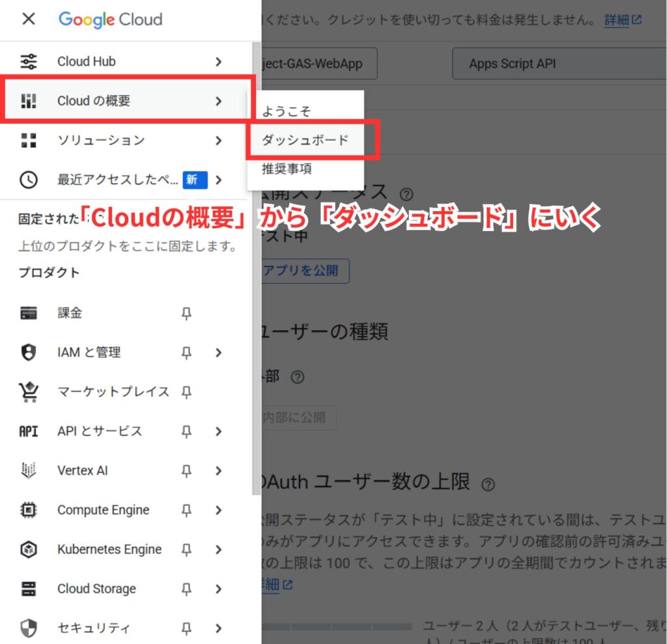The width and height of the screenshot is (667, 644).
Task: Expand Compute Engine submenu chevron
Action: pyautogui.click(x=219, y=510)
